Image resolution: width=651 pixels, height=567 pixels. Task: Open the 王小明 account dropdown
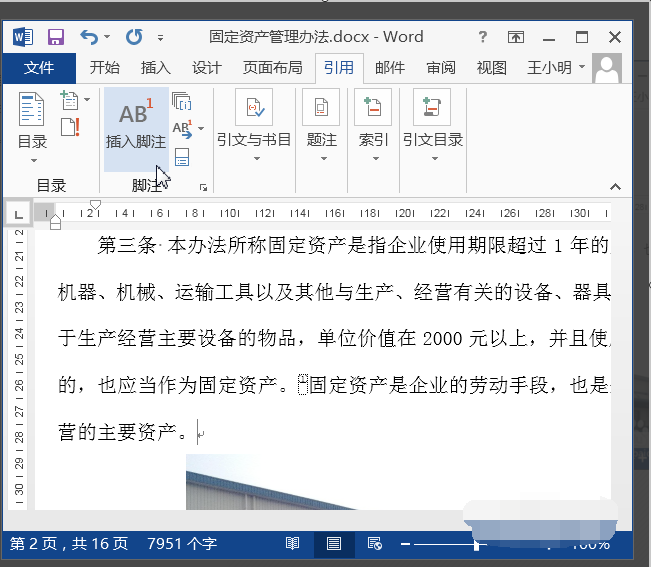(556, 67)
